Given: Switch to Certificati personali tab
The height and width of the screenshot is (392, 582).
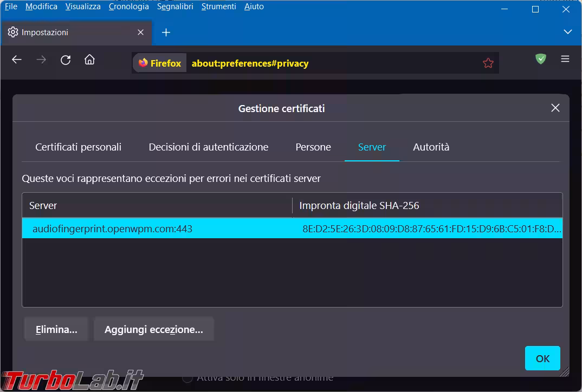Looking at the screenshot, I should (79, 147).
